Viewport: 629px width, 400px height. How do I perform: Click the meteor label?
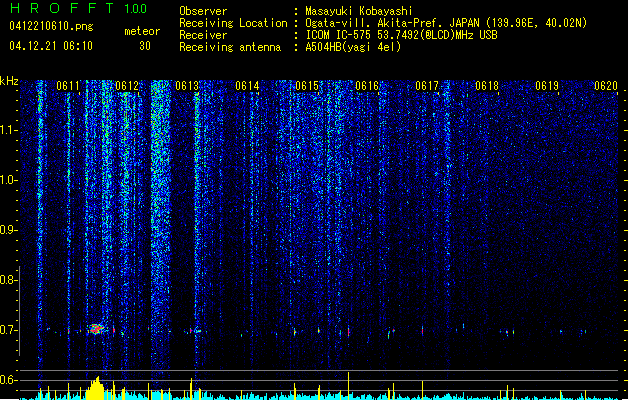click(142, 31)
